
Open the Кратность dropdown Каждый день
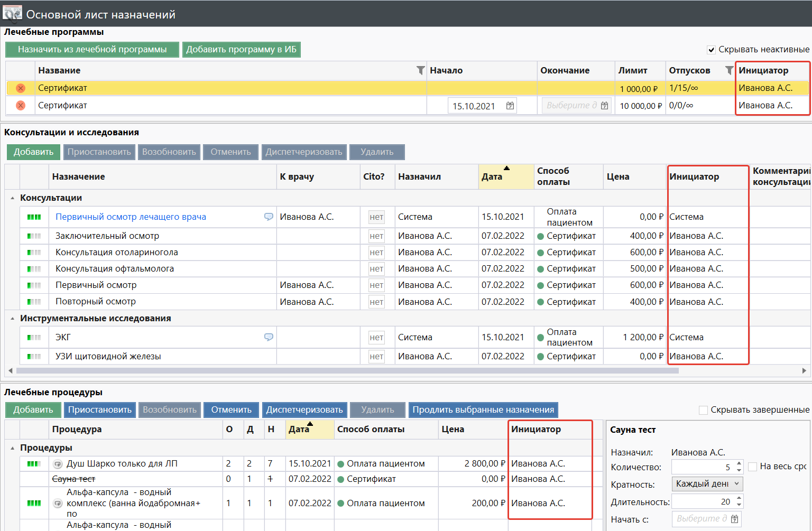point(707,484)
